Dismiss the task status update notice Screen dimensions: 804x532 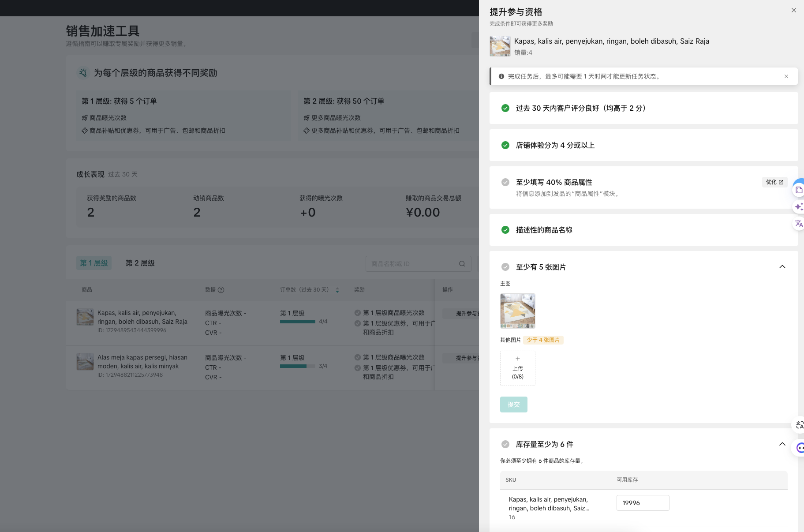pyautogui.click(x=786, y=76)
